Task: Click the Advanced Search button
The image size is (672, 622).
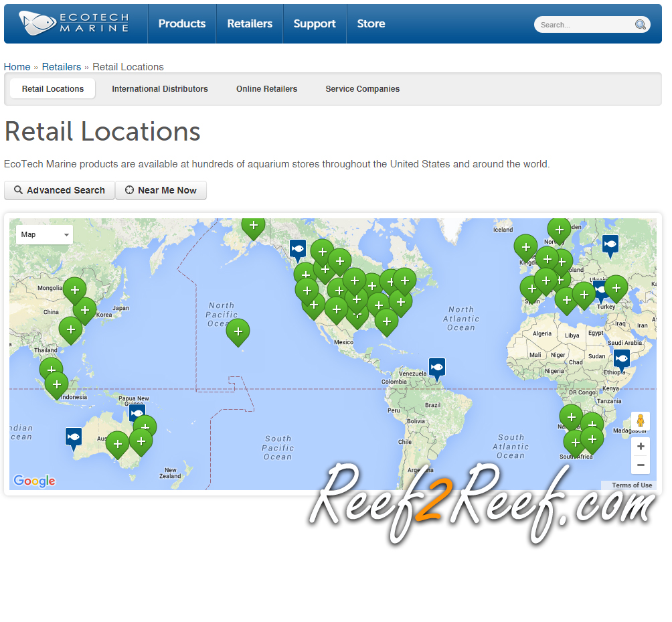Action: [x=60, y=190]
